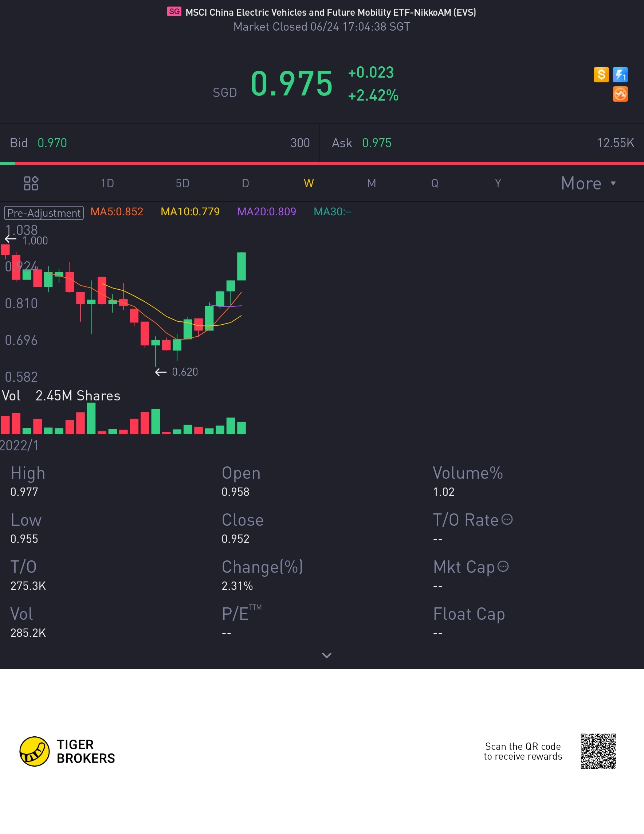This screenshot has width=644, height=834.
Task: Tap the orange circular chart icon
Action: pyautogui.click(x=620, y=94)
